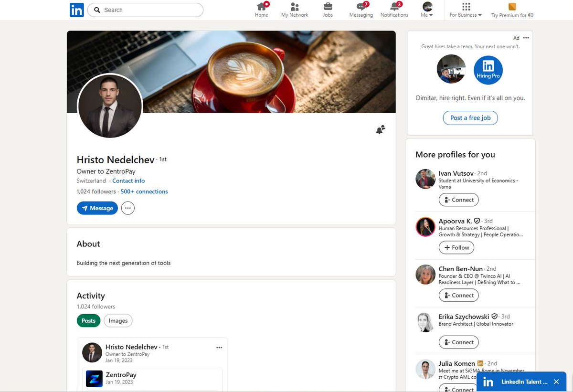This screenshot has height=392, width=573.
Task: Expand the For Business dropdown
Action: point(466,10)
